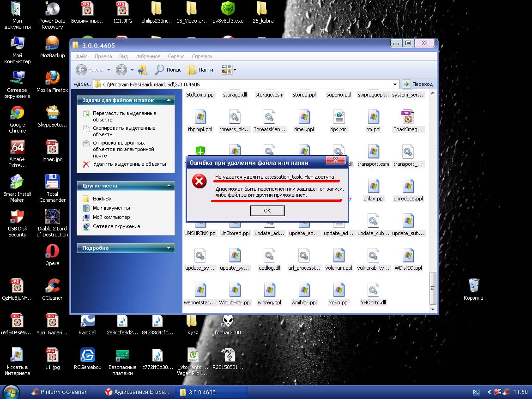Open the Back button history dropdown arrow
Screen dimensions: 532x399
(x=109, y=70)
